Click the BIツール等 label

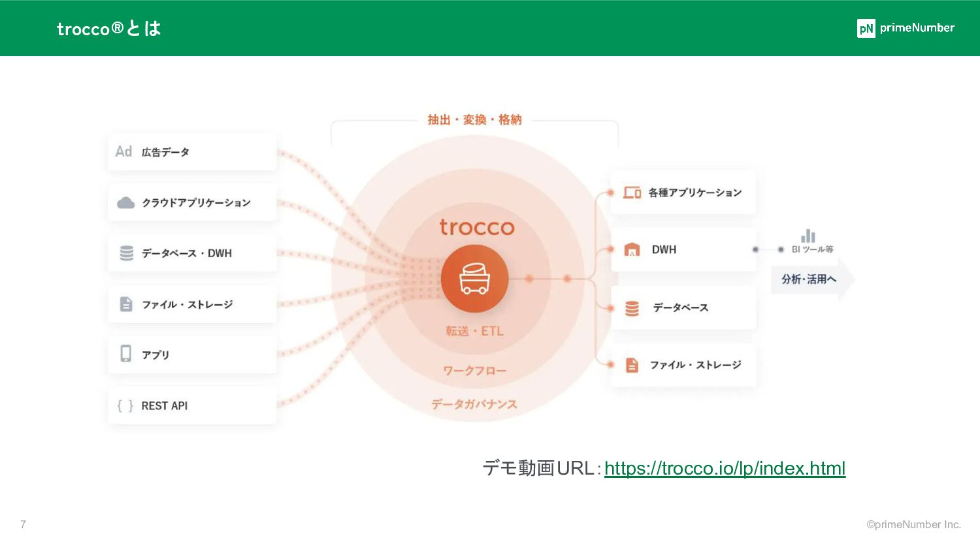point(812,249)
